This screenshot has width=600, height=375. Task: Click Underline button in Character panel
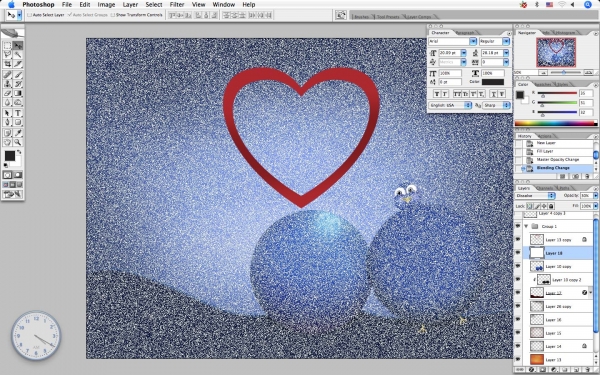(494, 94)
